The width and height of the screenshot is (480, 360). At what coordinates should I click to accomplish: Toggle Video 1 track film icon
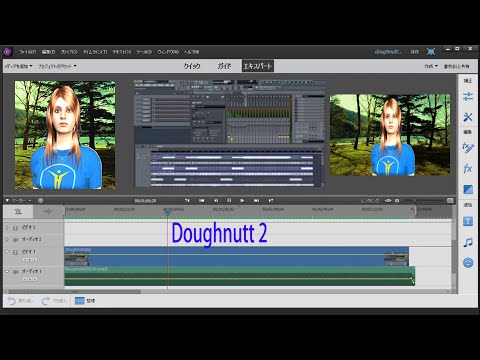(15, 252)
